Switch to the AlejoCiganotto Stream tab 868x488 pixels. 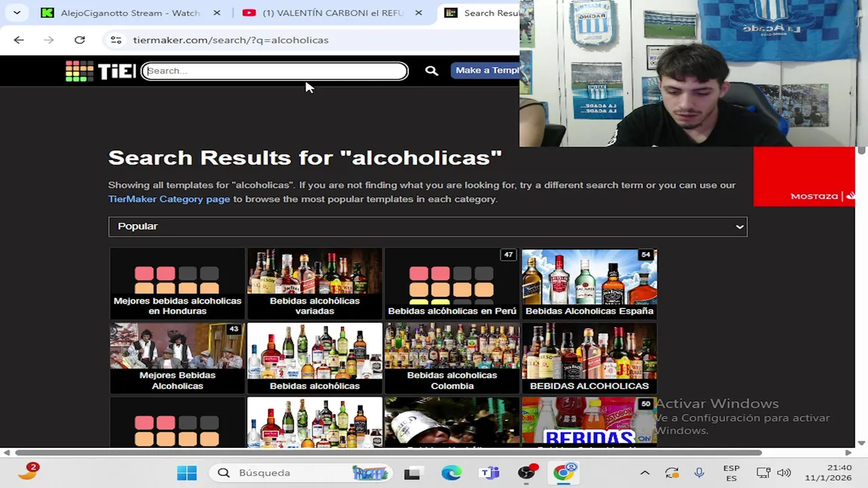point(129,13)
